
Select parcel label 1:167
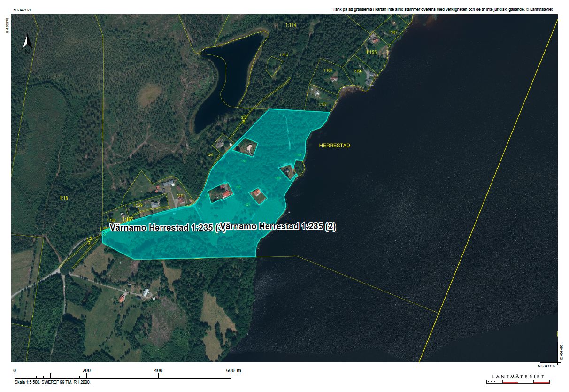click(x=393, y=32)
